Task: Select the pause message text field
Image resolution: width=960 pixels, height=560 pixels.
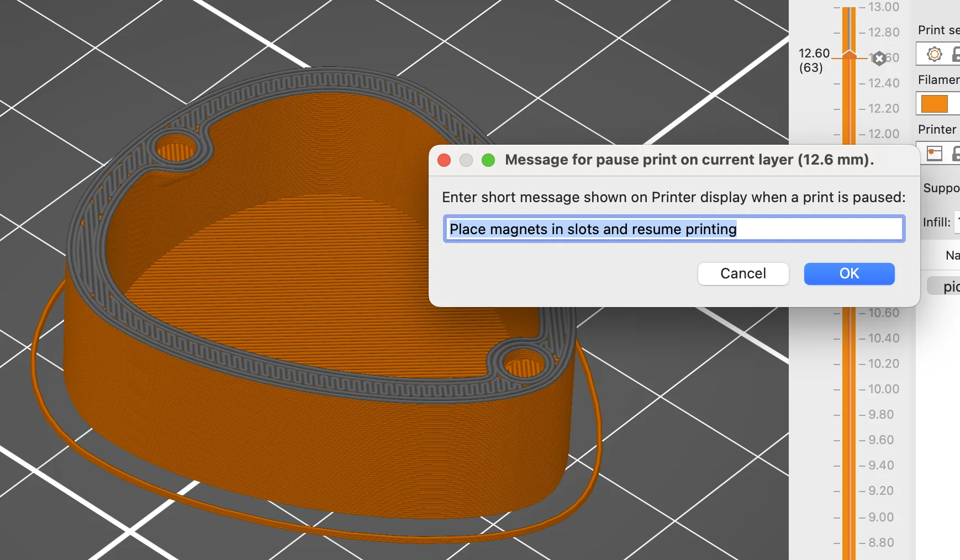Action: point(673,229)
